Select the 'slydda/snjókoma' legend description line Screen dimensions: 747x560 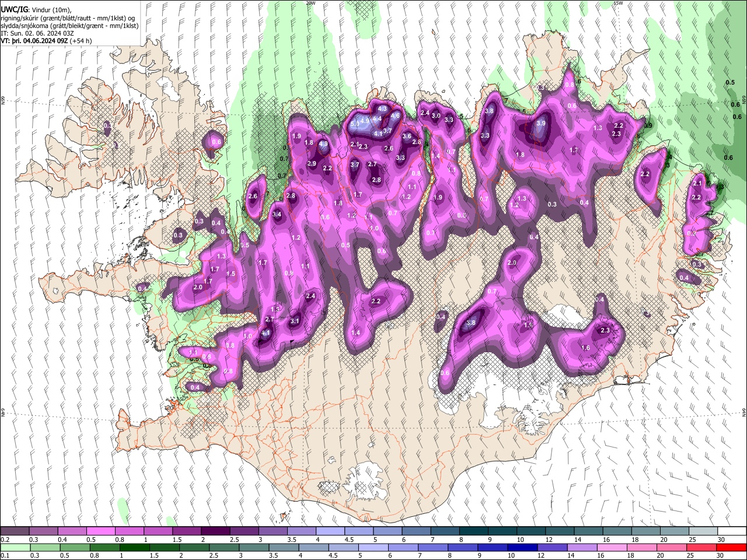(69, 26)
